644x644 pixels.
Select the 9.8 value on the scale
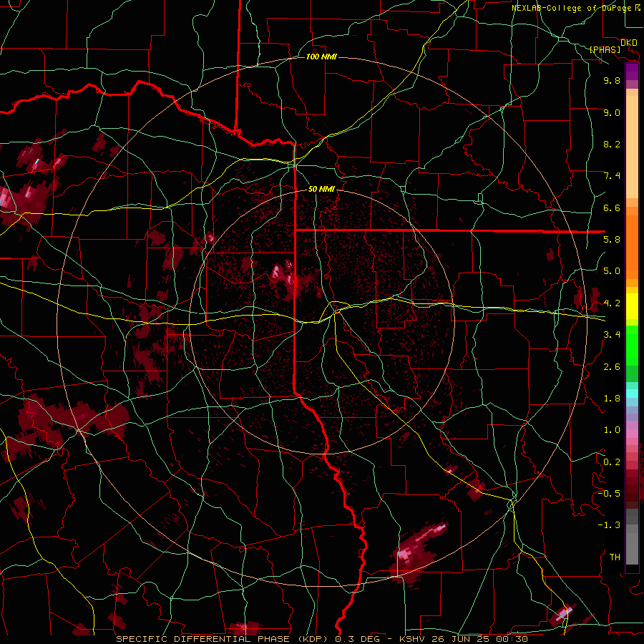[612, 80]
